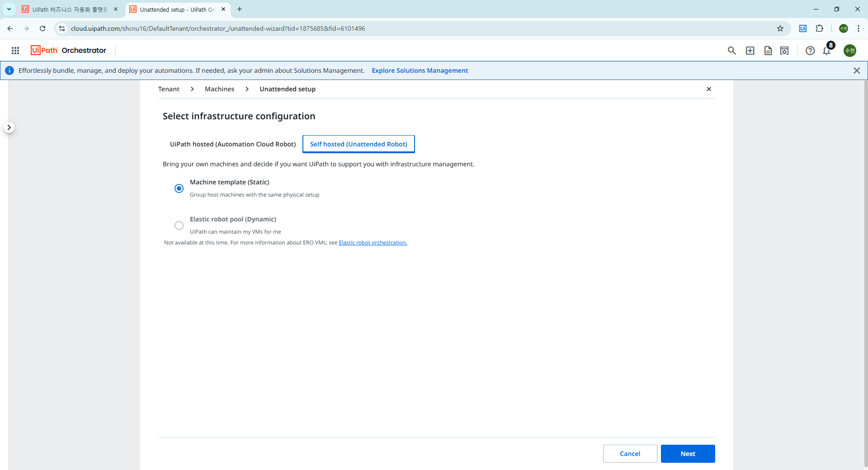Viewport: 868px width, 470px height.
Task: Select Self hosted (Unattended Robot) tab
Action: 359,144
